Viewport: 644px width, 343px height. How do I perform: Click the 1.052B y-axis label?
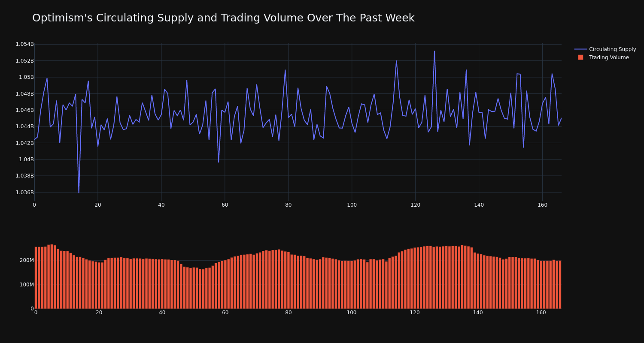(24, 60)
